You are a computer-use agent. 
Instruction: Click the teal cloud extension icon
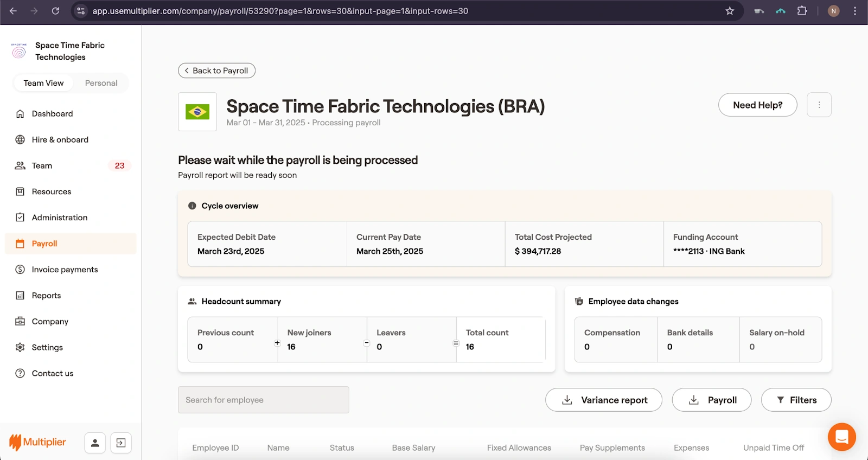coord(781,11)
